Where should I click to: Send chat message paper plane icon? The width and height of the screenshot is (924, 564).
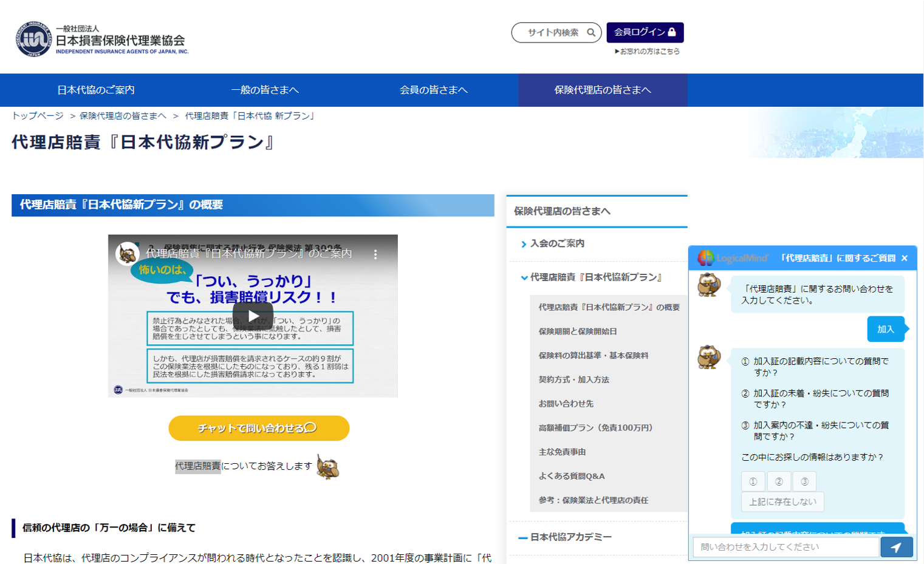point(897,547)
